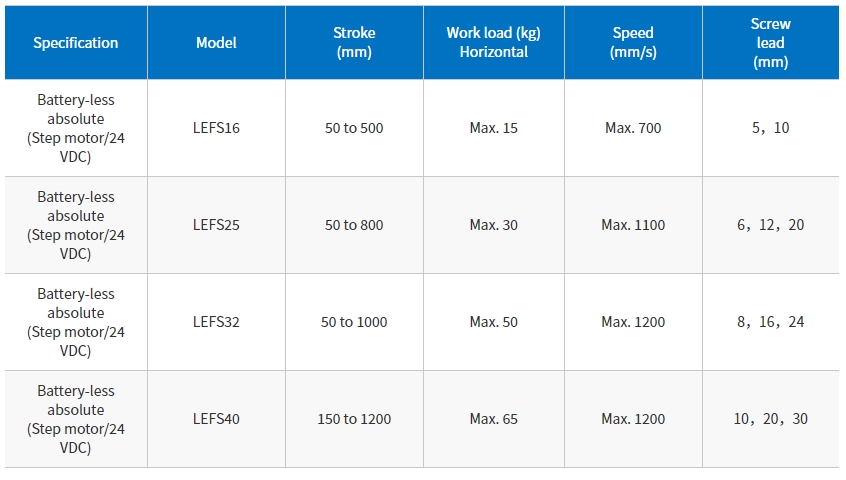Select the 50 to 500 stroke cell
This screenshot has height=480, width=846.
tap(354, 128)
